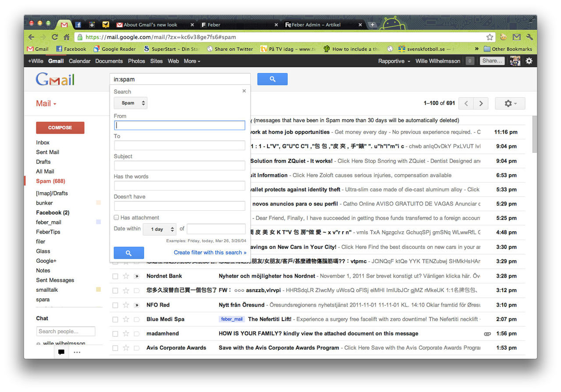Select the Blue Medi Spa email checkbox
The height and width of the screenshot is (392, 561).
click(115, 319)
